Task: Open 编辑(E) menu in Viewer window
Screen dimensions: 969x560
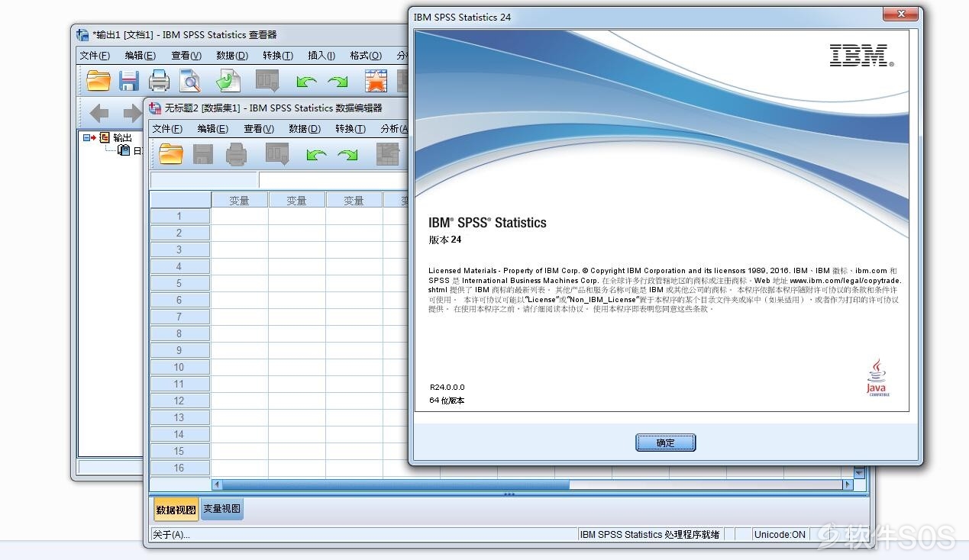Action: [x=141, y=56]
